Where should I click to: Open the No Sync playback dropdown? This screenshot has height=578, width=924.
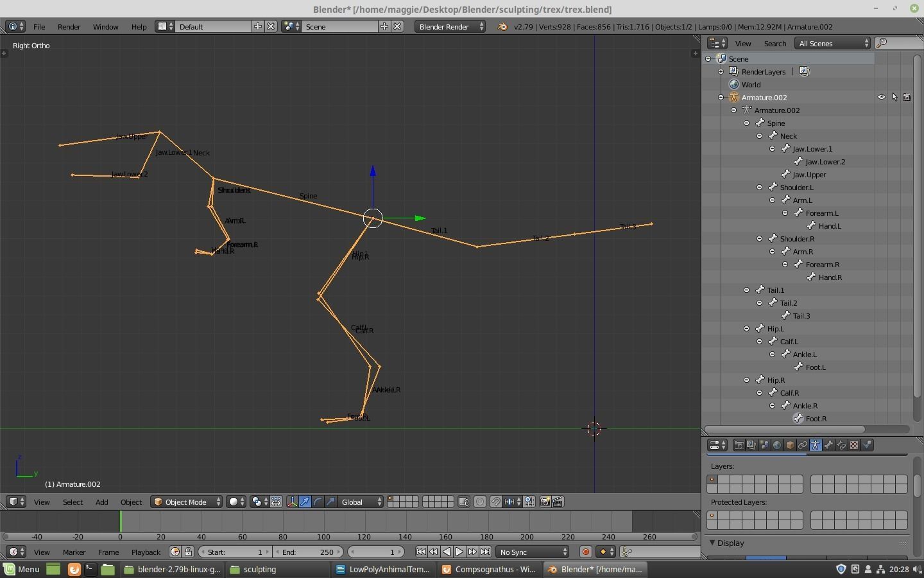tap(533, 552)
